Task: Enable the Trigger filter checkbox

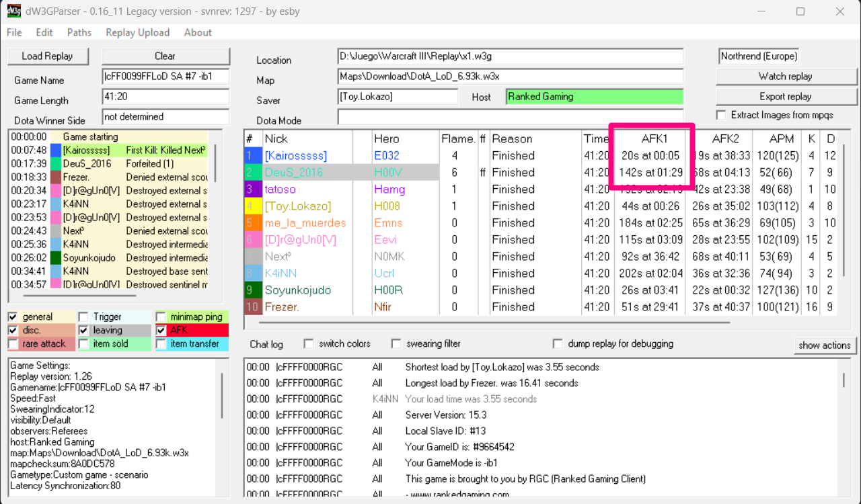Action: coord(83,317)
